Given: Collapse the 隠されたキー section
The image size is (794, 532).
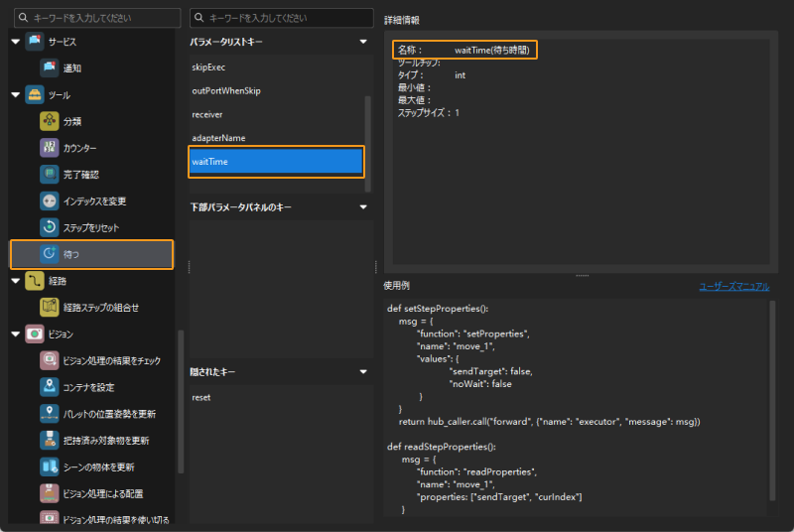Looking at the screenshot, I should click(363, 371).
